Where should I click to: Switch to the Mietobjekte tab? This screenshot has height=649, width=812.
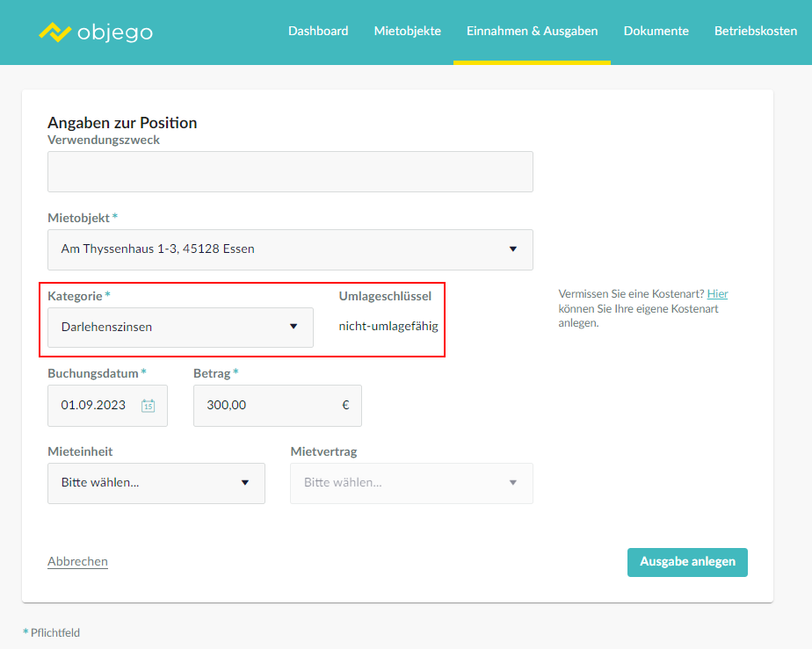pyautogui.click(x=408, y=31)
